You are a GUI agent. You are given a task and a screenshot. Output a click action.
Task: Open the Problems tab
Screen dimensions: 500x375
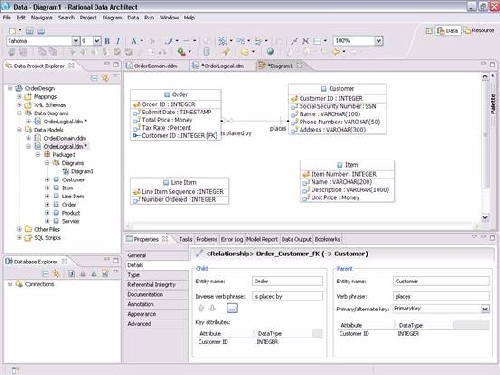click(x=207, y=239)
